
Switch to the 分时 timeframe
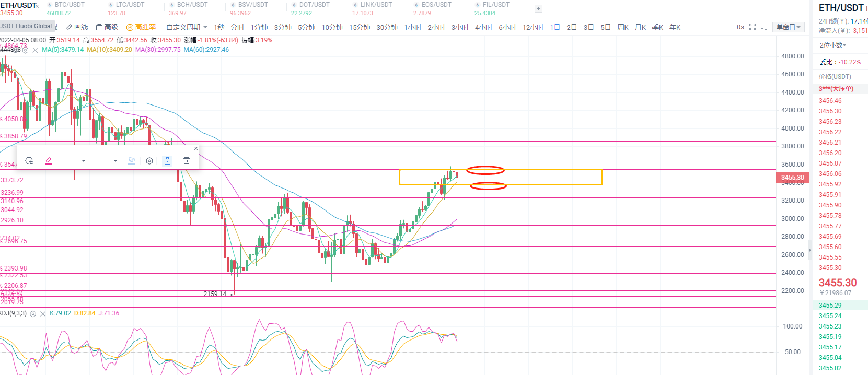pos(237,27)
